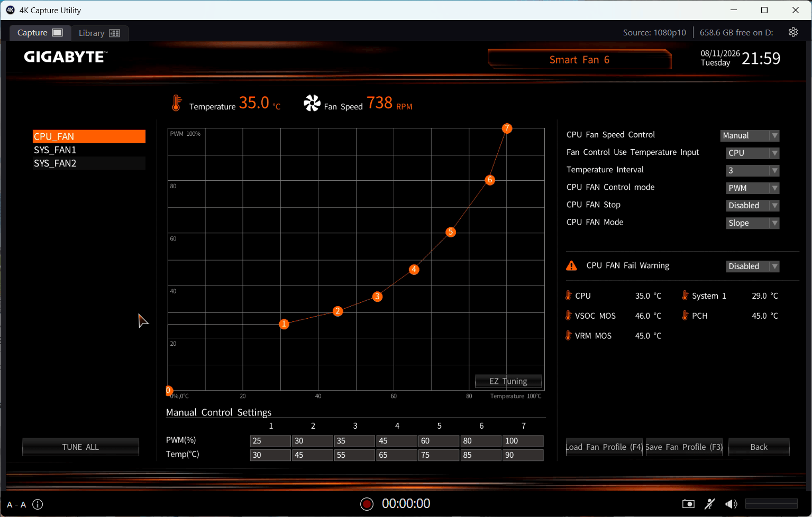Select CPU_FAN in the fan list
This screenshot has height=517, width=812.
click(89, 136)
